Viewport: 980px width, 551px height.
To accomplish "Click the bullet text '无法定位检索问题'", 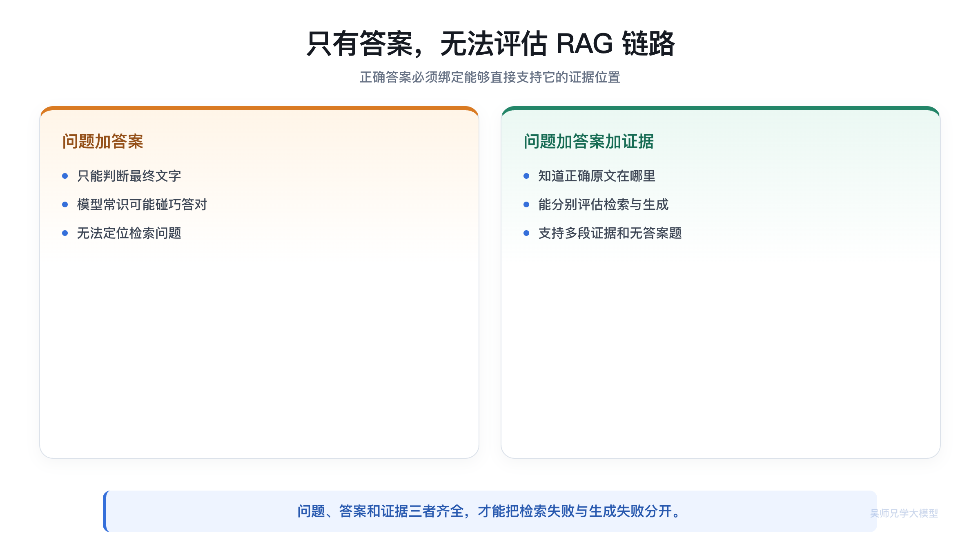I will (x=129, y=233).
